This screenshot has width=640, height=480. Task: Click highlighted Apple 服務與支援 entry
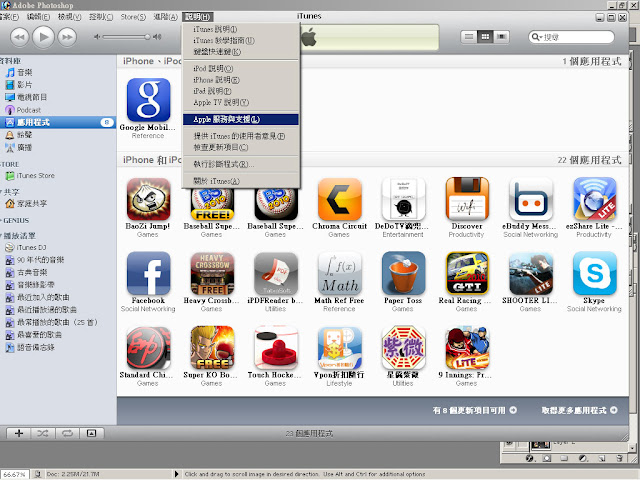[241, 119]
